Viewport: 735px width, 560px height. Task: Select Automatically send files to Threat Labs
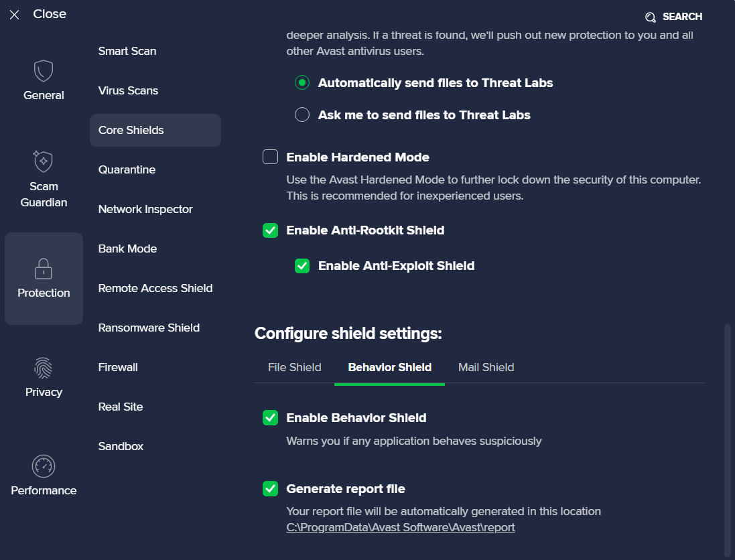302,83
